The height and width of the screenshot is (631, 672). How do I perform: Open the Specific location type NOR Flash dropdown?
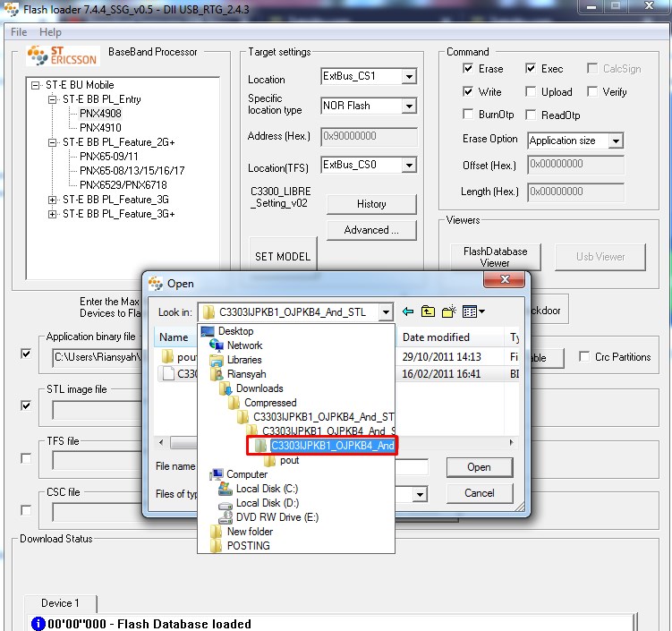point(409,106)
